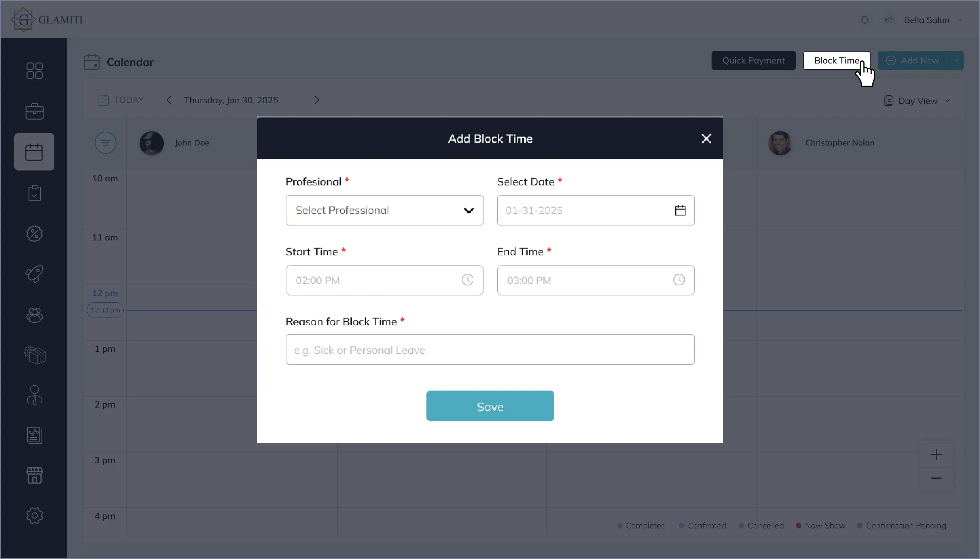Click the Start Time field
This screenshot has width=980, height=559.
tap(384, 280)
